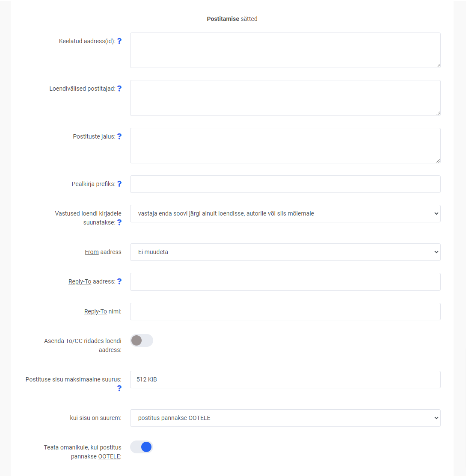466x476 pixels.
Task: Click the Postituste jalus text area
Action: (285, 145)
